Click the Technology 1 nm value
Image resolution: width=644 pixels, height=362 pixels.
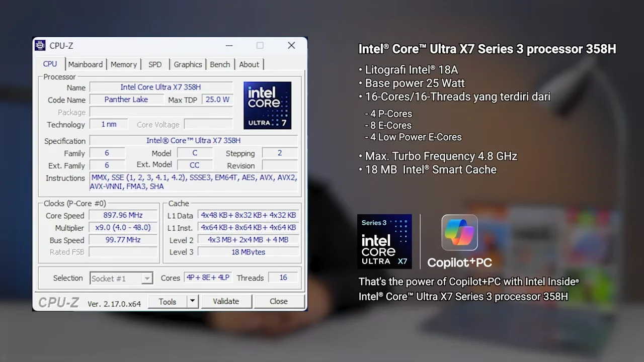point(109,124)
